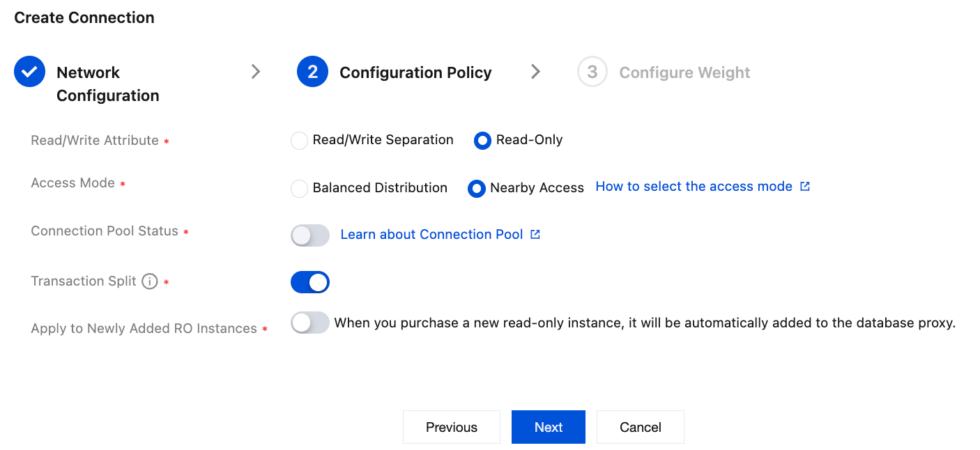The image size is (980, 450).
Task: Open "How to select the access mode" link
Action: point(694,187)
